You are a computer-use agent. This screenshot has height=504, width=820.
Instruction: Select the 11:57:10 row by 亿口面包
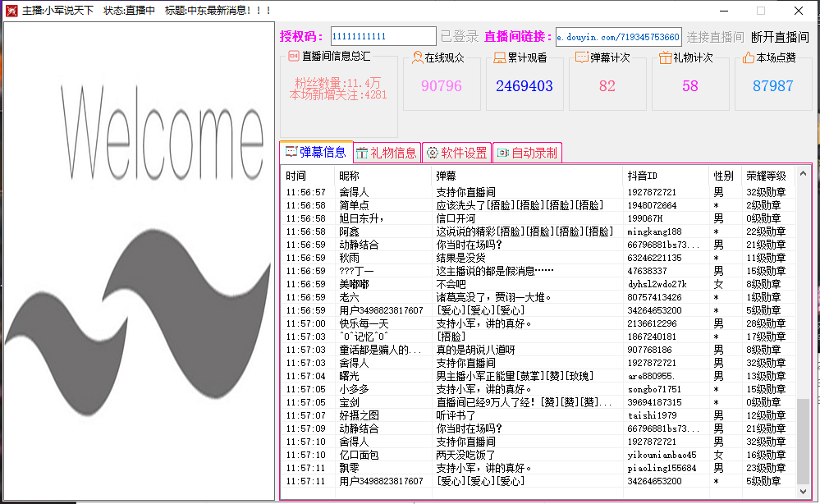tap(492, 455)
